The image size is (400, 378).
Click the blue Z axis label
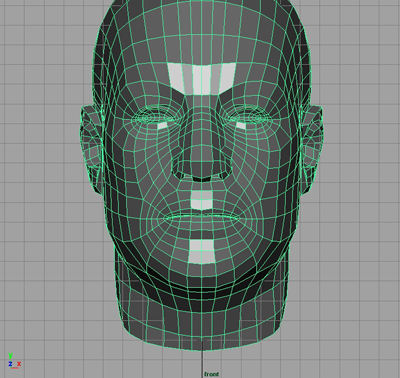[x=10, y=364]
